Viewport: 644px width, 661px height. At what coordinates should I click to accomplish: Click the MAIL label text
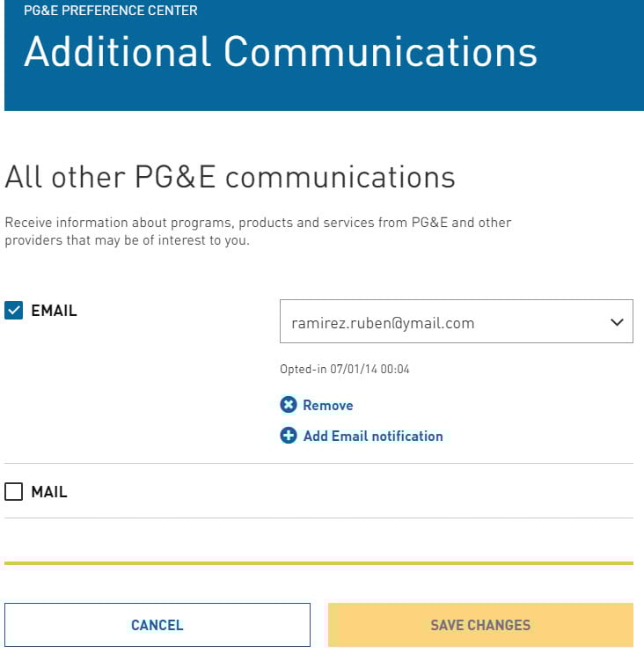click(49, 492)
